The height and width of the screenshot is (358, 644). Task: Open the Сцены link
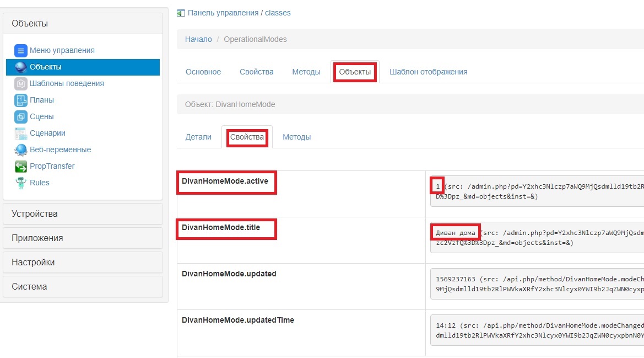pos(41,116)
